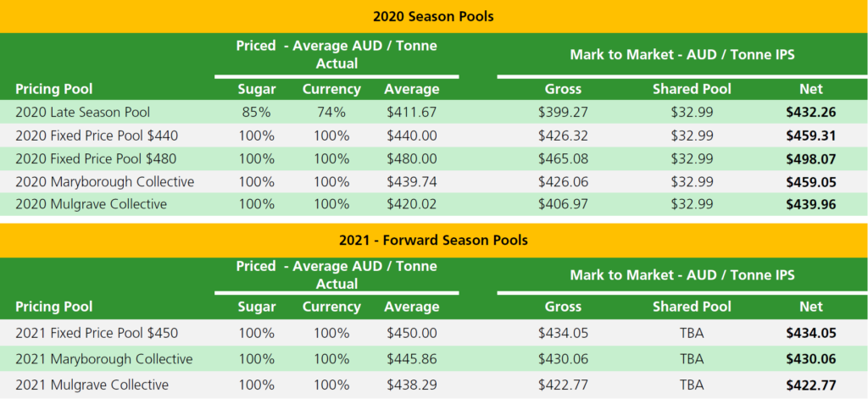Select the 2020 Fixed Price Pool $480 label

[x=97, y=158]
